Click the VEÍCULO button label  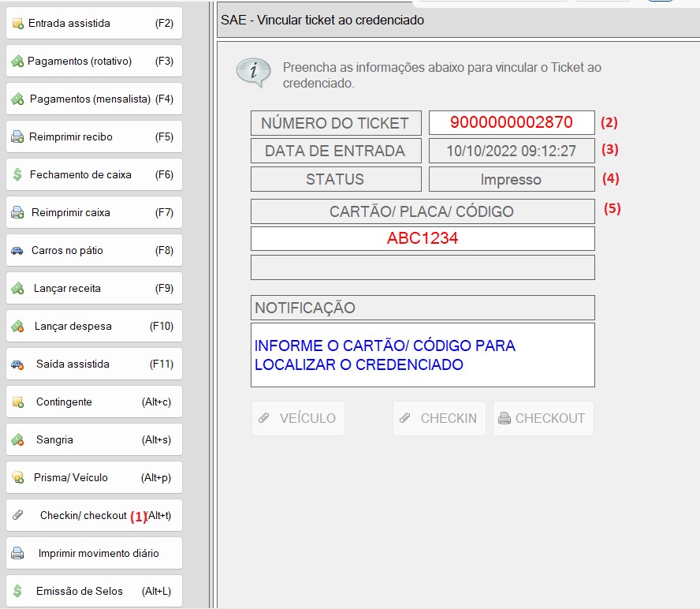(307, 418)
